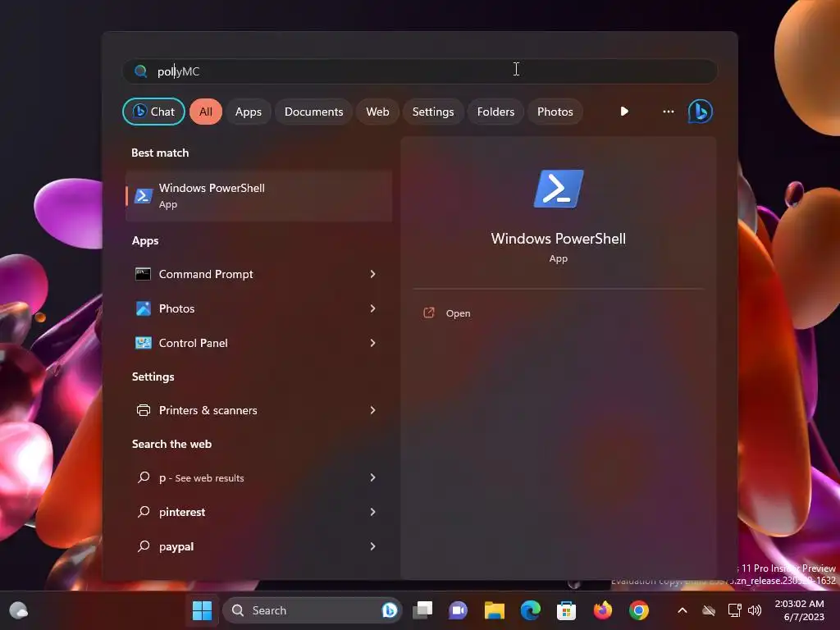The image size is (840, 630).
Task: Open Windows PowerShell best match result
Action: coord(258,196)
